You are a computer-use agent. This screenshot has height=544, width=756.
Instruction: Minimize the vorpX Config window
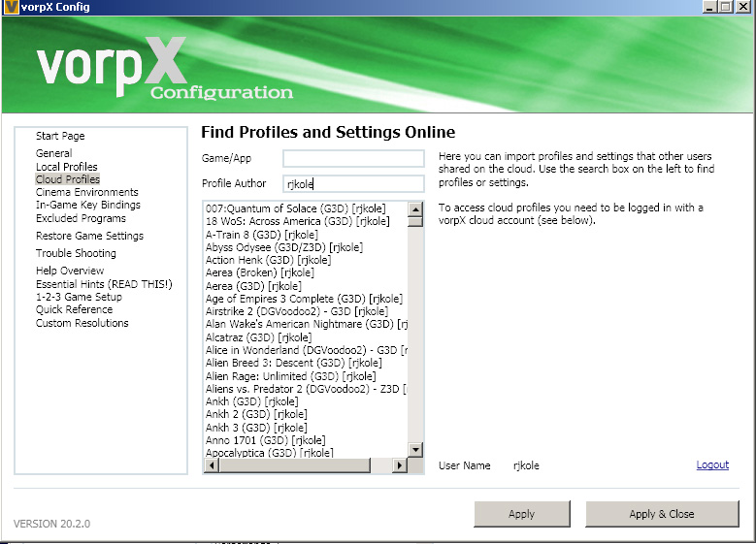point(709,7)
